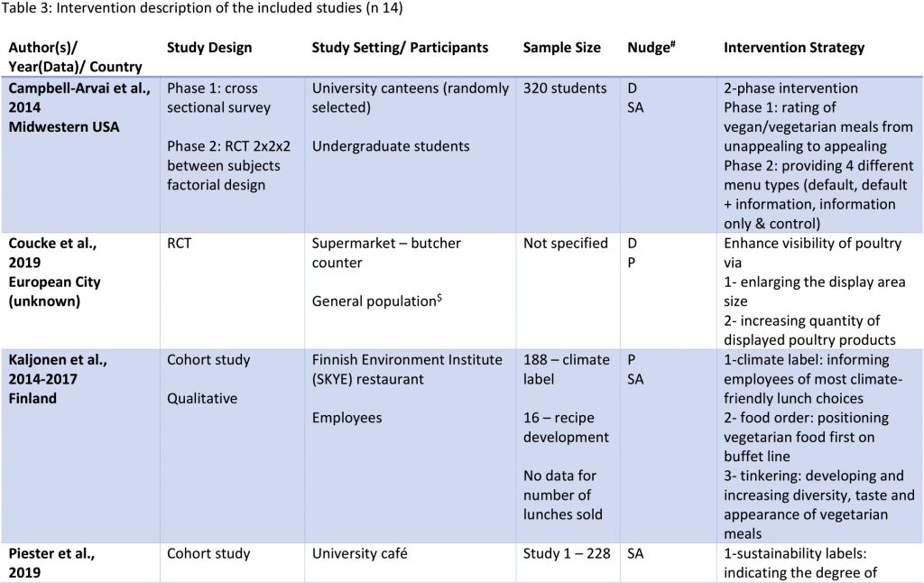Select the "Study Design" column header
Screen dimensions: 924x583
(x=209, y=48)
